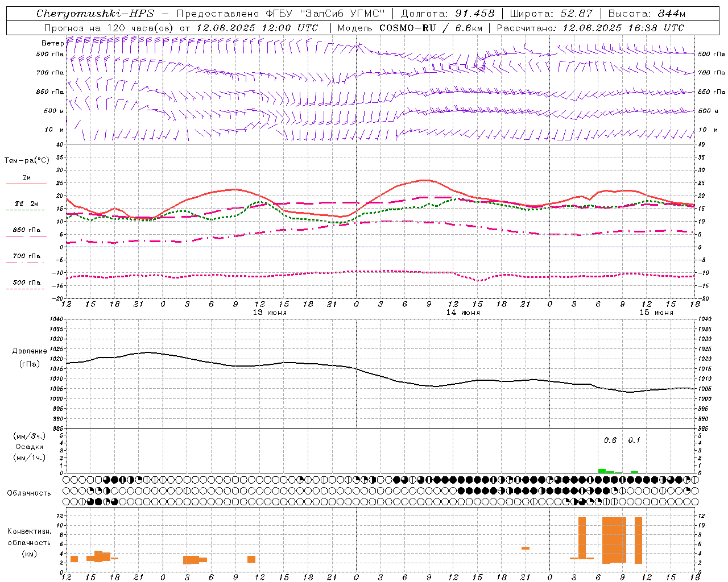Click the small orange convective bar at 21h on 14 June
This screenshot has width=728, height=582.
coord(526,548)
